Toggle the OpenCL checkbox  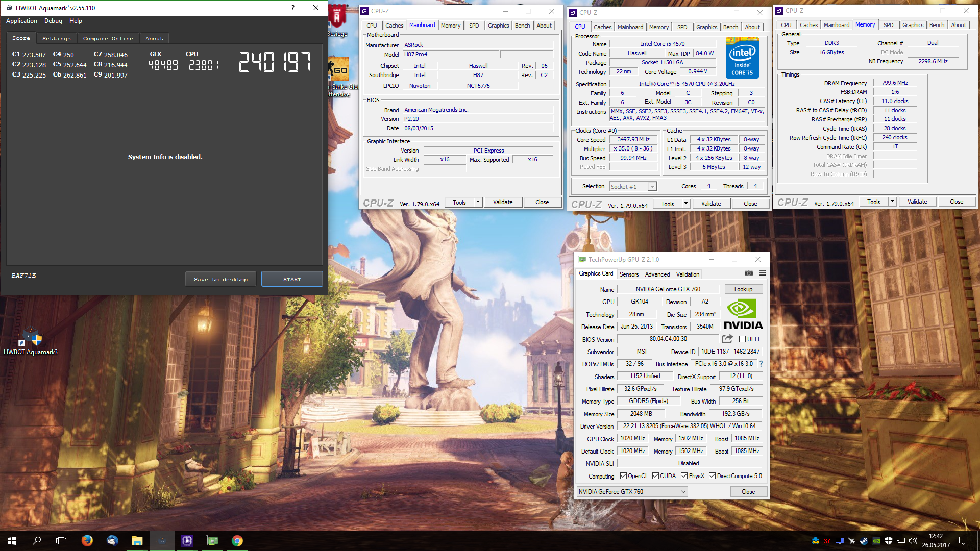[623, 476]
